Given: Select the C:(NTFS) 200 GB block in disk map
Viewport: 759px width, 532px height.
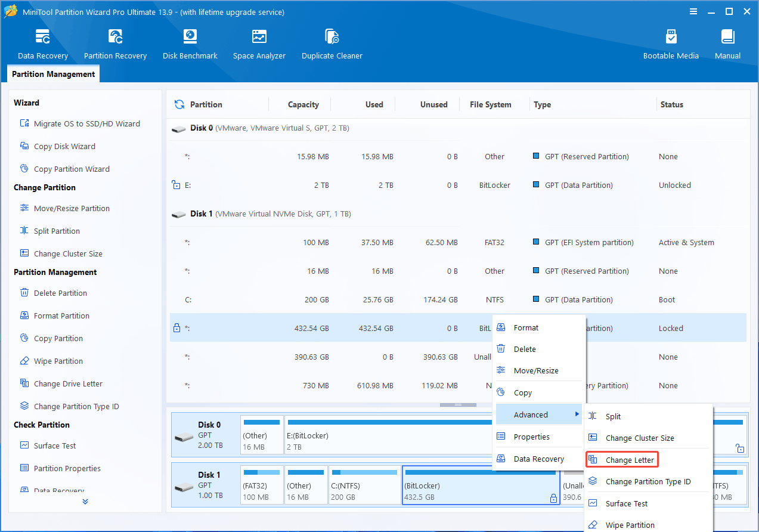Looking at the screenshot, I should coord(364,485).
